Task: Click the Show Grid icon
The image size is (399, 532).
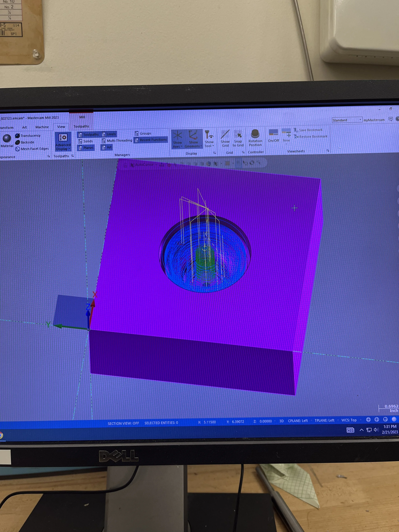Action: tap(225, 134)
